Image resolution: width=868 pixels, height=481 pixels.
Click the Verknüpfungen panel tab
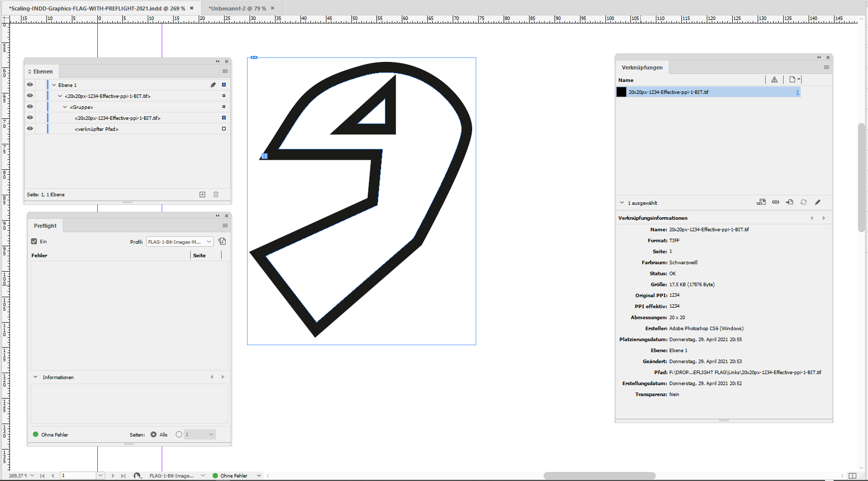[642, 67]
